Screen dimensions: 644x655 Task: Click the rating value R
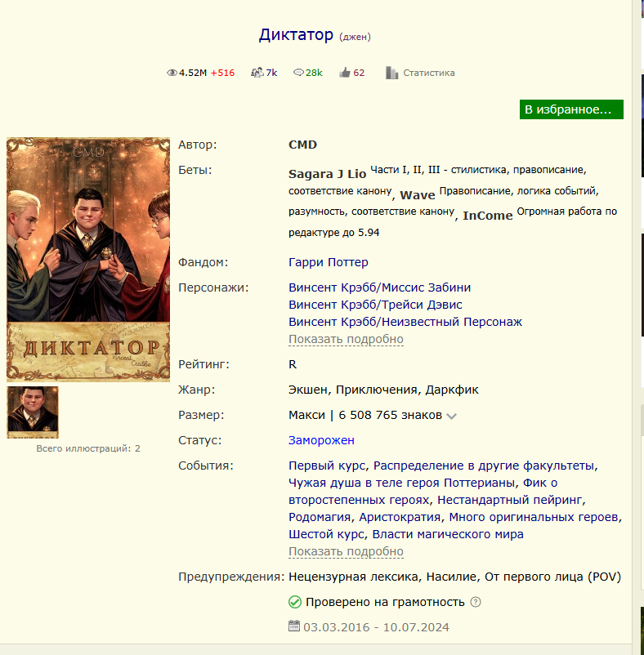(293, 364)
